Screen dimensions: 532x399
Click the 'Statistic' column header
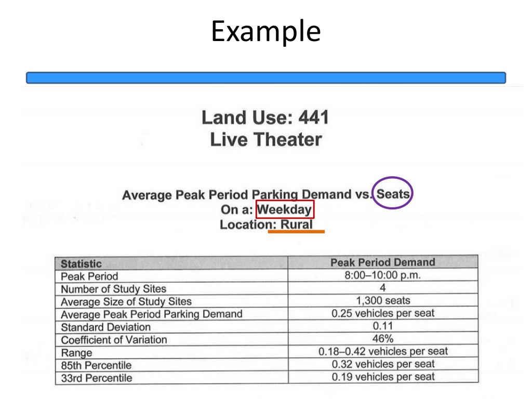pyautogui.click(x=81, y=263)
